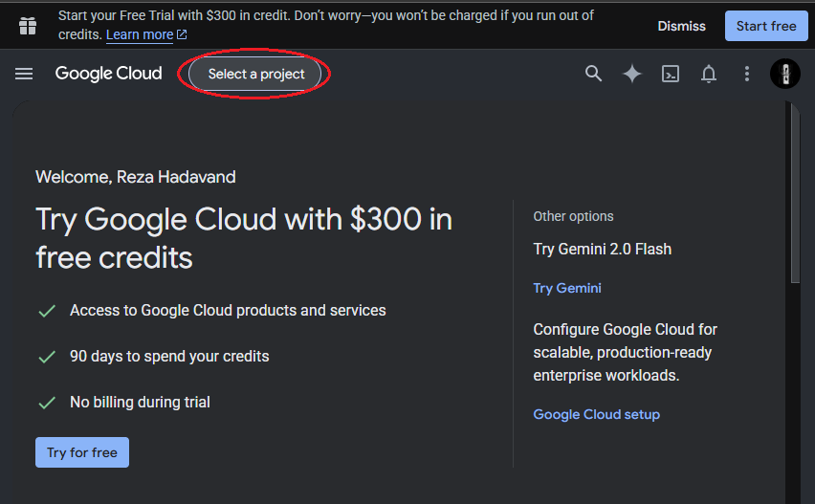Click the Configure Google Cloud for scalable text
Screen dimensions: 815x504
tap(626, 352)
